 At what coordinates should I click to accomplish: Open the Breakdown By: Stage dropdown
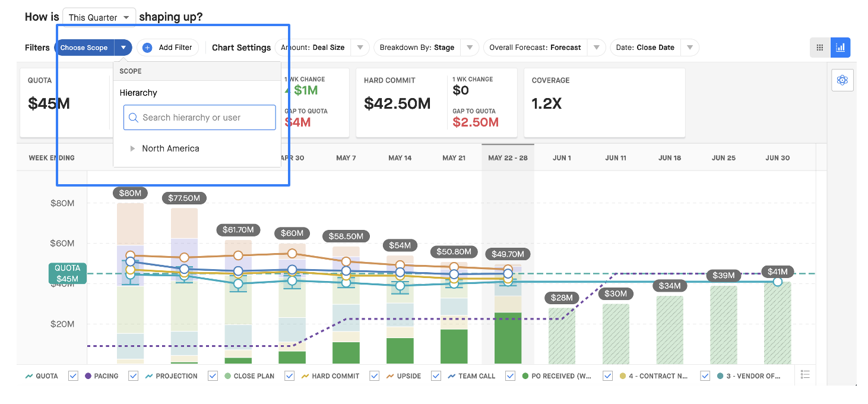pos(426,48)
